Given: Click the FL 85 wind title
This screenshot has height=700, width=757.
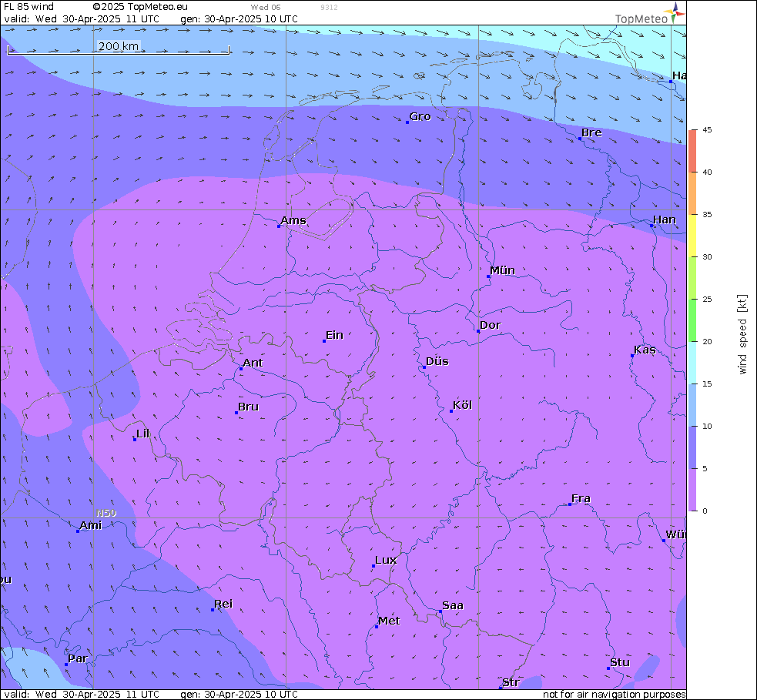Looking at the screenshot, I should point(28,7).
